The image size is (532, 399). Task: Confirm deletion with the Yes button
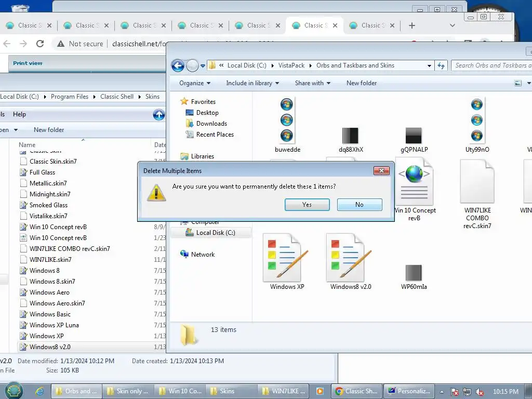[307, 205]
